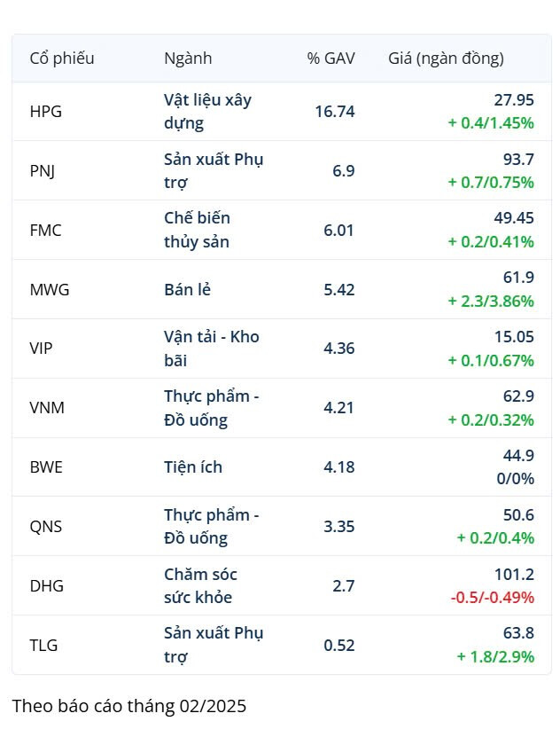Click the red -0.5/-0.49% price change

coord(492,598)
